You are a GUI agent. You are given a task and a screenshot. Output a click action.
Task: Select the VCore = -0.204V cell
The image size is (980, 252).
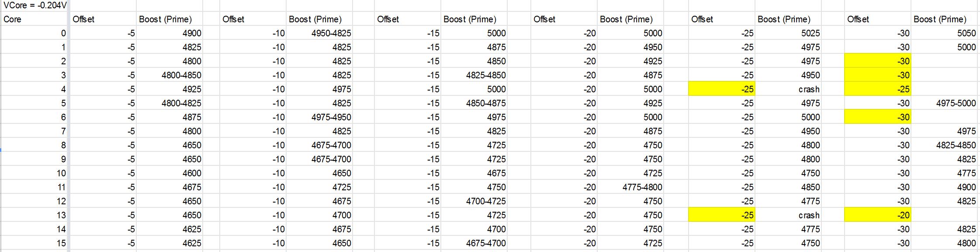pyautogui.click(x=35, y=6)
